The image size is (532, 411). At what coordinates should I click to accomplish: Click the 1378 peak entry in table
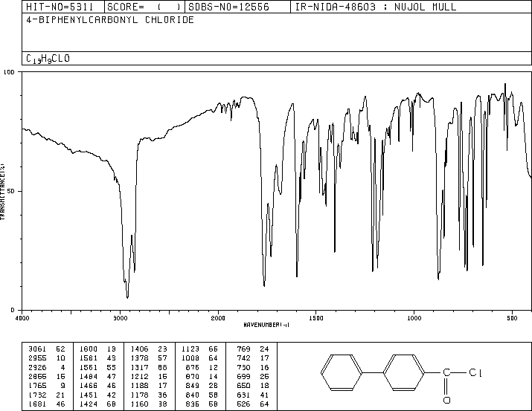(x=149, y=358)
